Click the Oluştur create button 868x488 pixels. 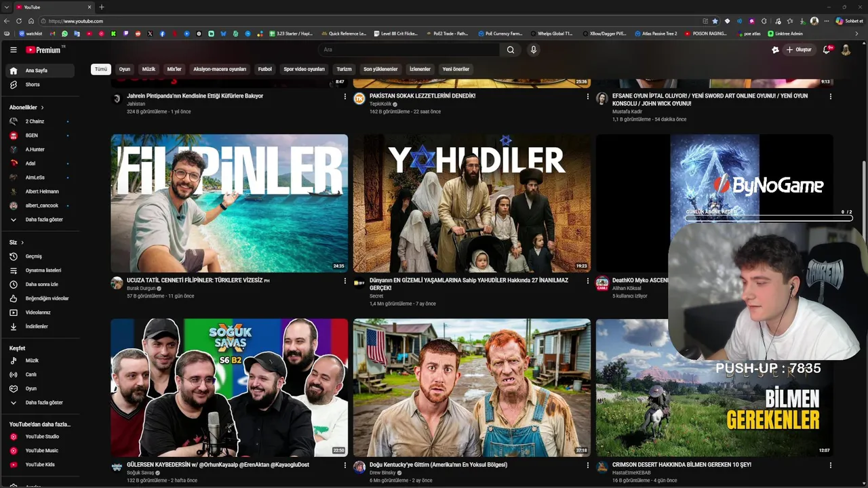[799, 49]
